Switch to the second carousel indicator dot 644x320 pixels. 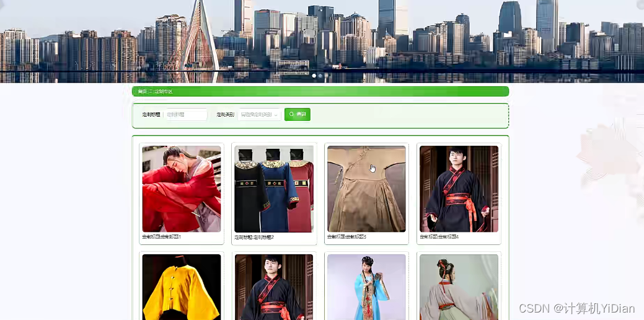pyautogui.click(x=320, y=76)
